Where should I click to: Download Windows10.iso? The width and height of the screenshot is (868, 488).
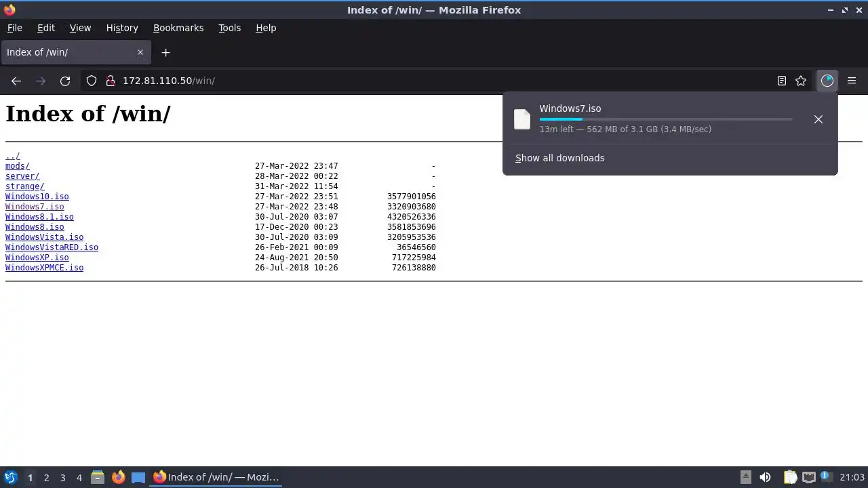coord(37,197)
